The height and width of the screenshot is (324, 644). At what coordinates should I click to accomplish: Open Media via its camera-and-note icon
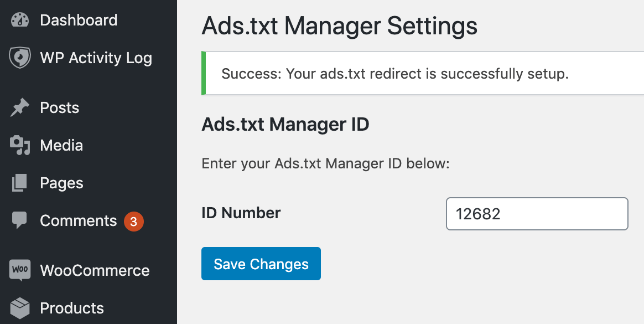click(19, 145)
